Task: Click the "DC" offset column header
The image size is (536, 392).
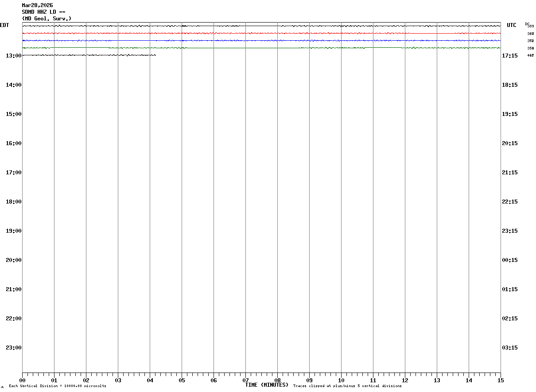Action: pyautogui.click(x=527, y=24)
